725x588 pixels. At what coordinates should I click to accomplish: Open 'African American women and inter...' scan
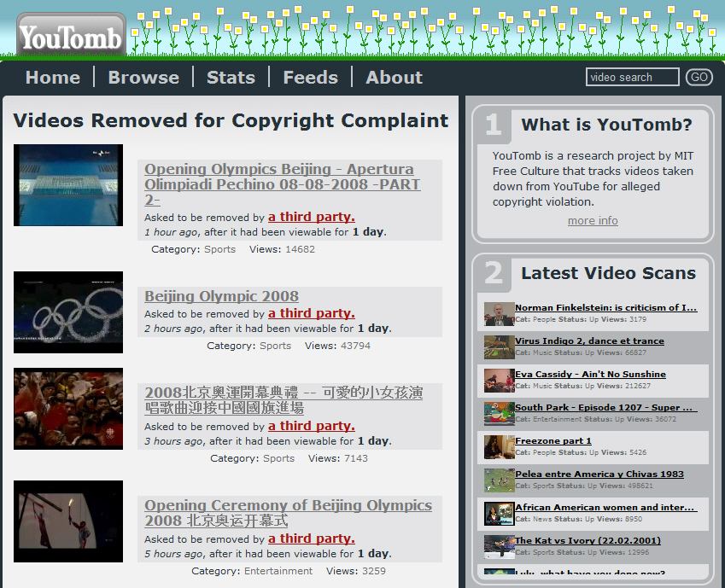coord(605,507)
